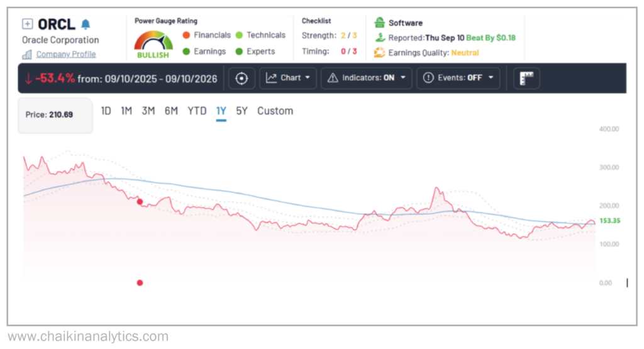644x349 pixels.
Task: Click the Company Profile building icon
Action: (27, 55)
